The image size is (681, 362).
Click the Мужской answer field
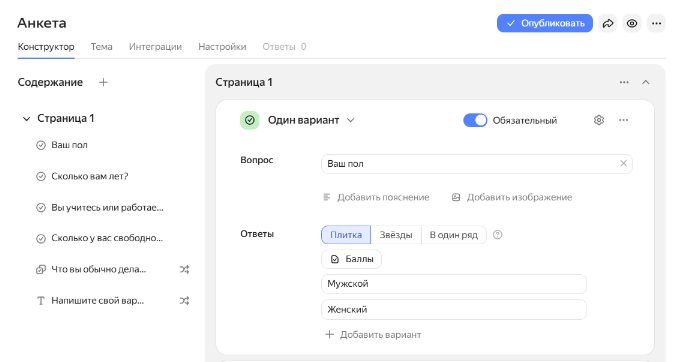tap(454, 284)
